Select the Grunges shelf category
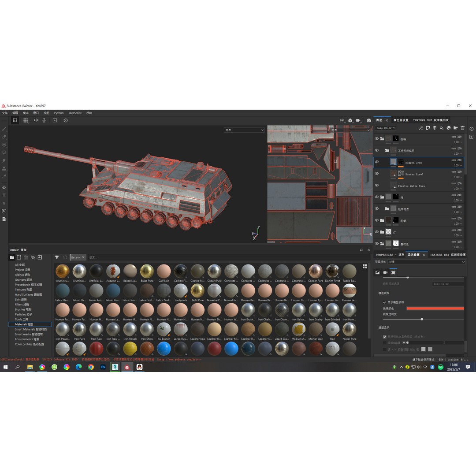This screenshot has height=476, width=476. [23, 279]
